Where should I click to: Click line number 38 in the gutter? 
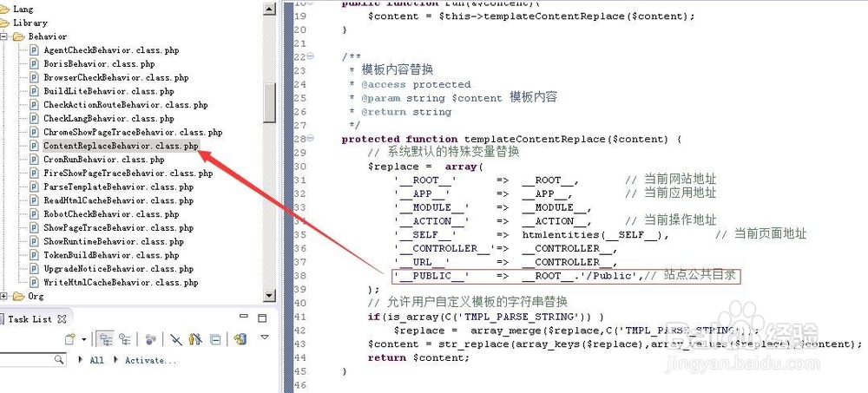299,276
